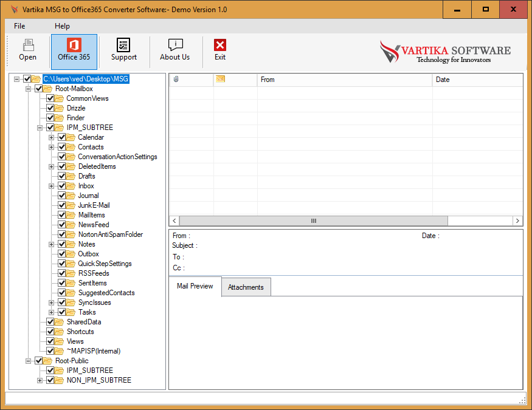Uncheck the ~MAPISP(Internal) checkbox

50,351
